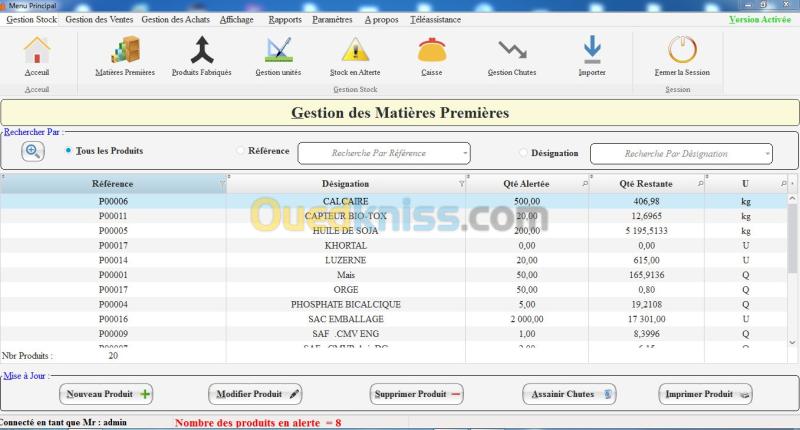Click the magnifier search button
This screenshot has width=800, height=430.
tap(33, 151)
